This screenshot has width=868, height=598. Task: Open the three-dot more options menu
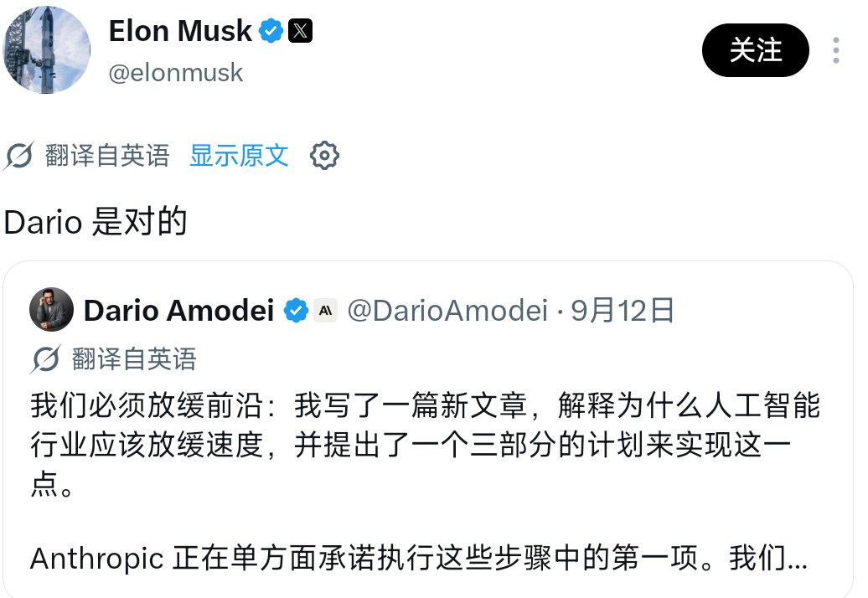pyautogui.click(x=836, y=50)
